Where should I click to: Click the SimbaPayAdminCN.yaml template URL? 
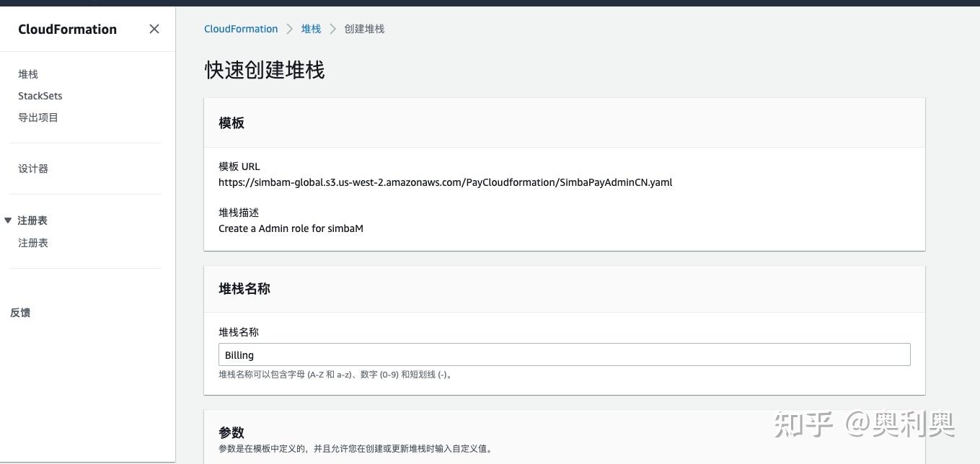(445, 182)
